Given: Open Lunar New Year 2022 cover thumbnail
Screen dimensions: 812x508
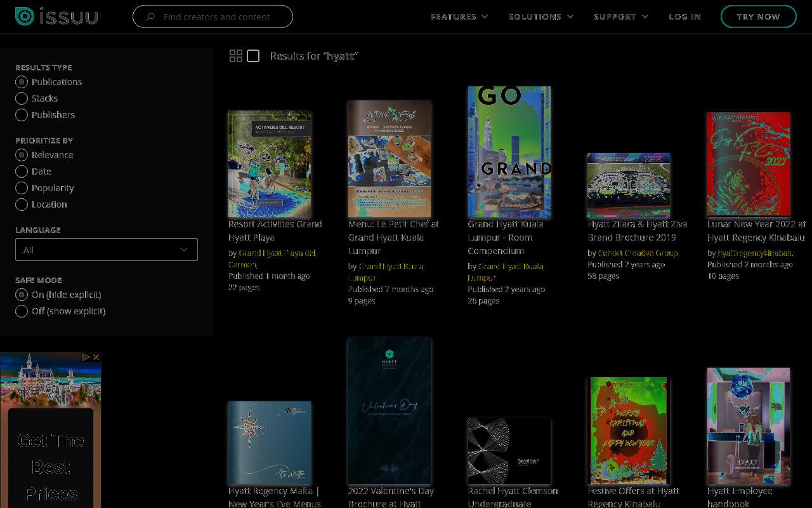Looking at the screenshot, I should pos(749,164).
